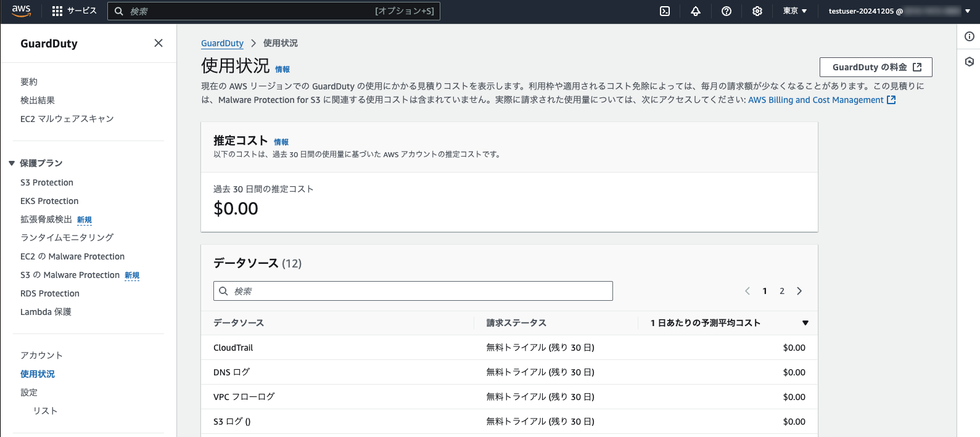Screen dimensions: 980x437
Task: Click the GuardDuty sidebar title
Action: pyautogui.click(x=49, y=43)
